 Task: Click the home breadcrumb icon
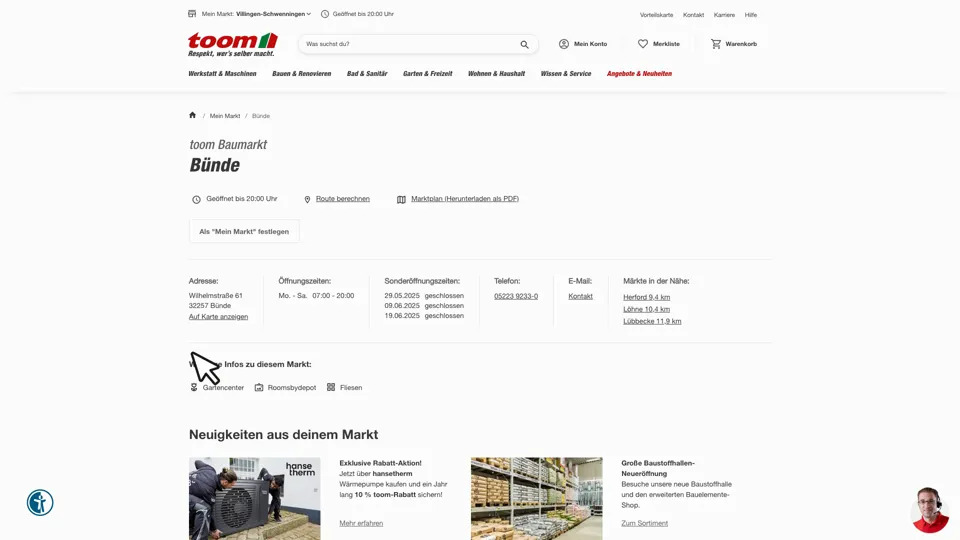coord(192,115)
